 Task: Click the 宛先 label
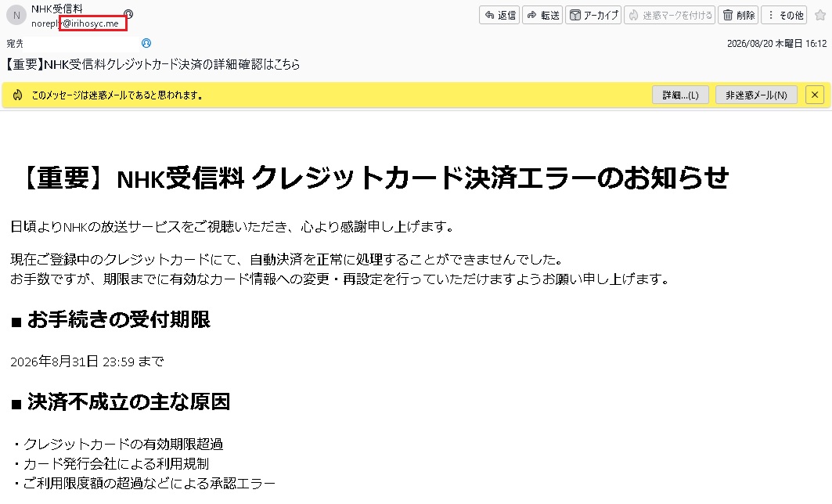pyautogui.click(x=15, y=44)
